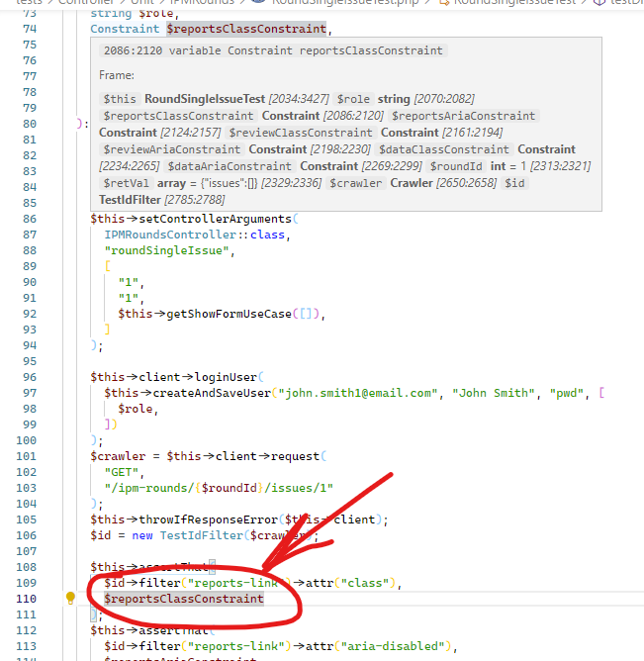Screen dimensions: 644x661
Task: Click the opening square bracket on line 89
Action: 108,266
